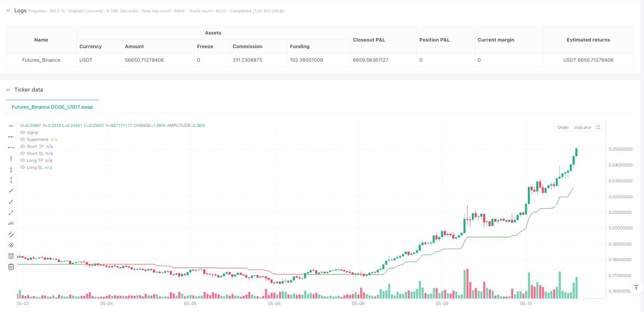Select the price line tool marked 123
Image resolution: width=644 pixels, height=312 pixels.
[11, 224]
